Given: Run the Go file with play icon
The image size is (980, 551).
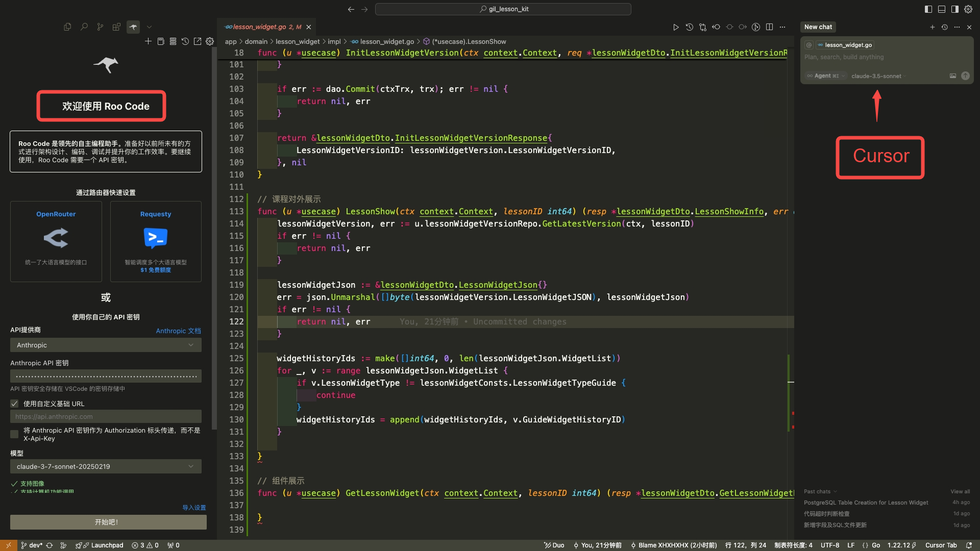Looking at the screenshot, I should [676, 27].
